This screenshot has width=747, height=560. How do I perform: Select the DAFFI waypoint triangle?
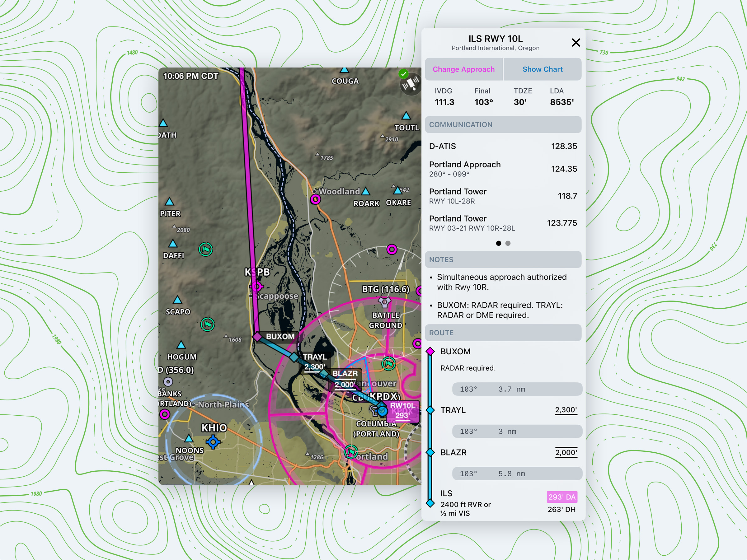point(173,243)
